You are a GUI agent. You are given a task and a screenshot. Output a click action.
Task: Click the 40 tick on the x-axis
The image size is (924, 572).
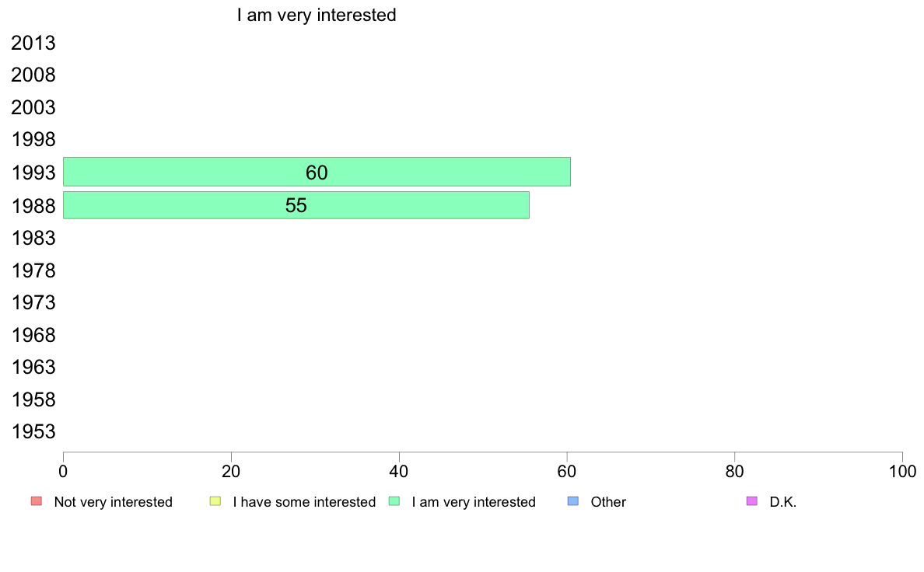(x=399, y=471)
